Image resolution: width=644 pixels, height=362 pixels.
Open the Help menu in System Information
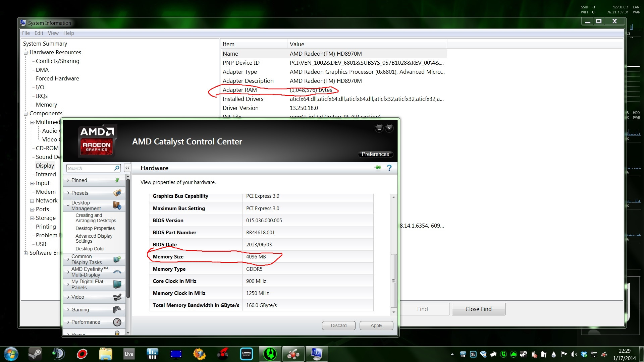[69, 33]
